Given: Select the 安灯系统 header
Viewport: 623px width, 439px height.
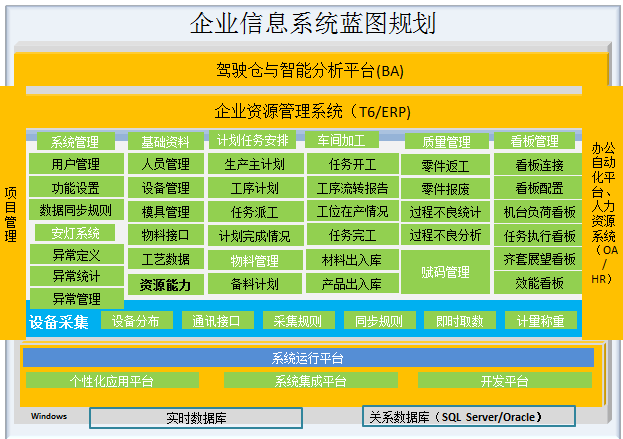Looking at the screenshot, I should click(75, 233).
